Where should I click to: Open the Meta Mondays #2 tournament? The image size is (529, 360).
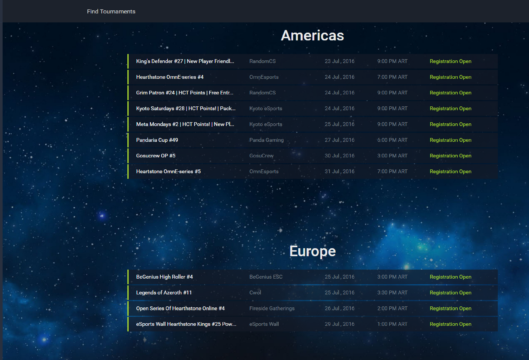click(x=185, y=124)
